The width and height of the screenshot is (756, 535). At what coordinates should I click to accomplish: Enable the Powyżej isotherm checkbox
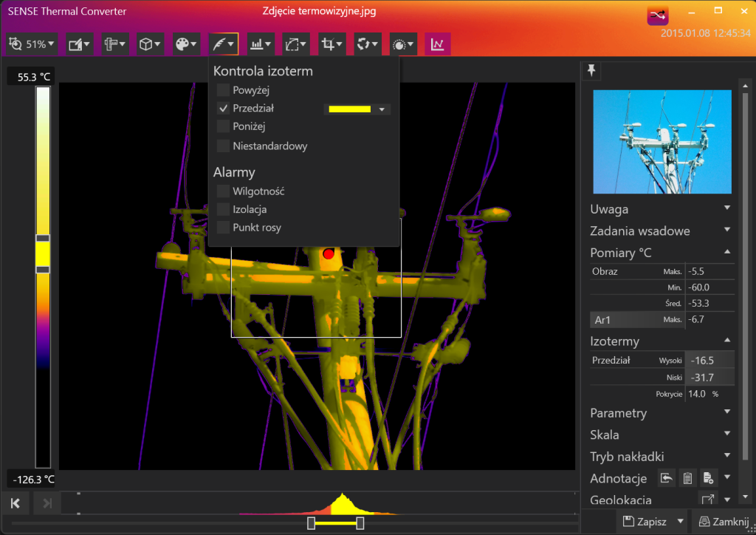point(223,90)
